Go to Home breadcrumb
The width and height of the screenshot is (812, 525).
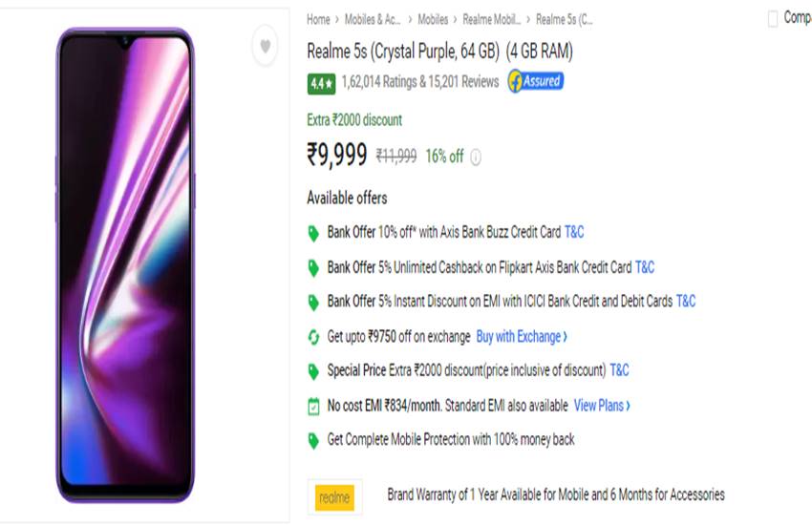click(x=318, y=19)
